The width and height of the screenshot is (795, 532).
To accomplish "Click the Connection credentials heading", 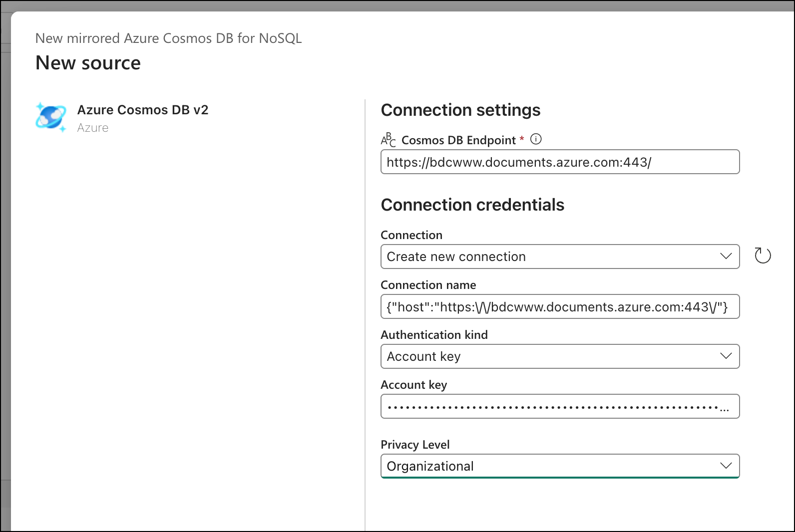I will pyautogui.click(x=472, y=205).
